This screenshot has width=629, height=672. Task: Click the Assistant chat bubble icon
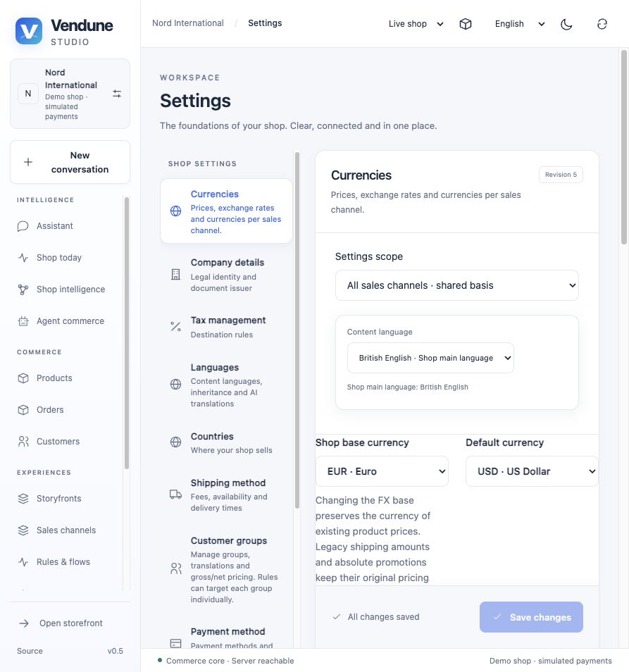coord(23,226)
